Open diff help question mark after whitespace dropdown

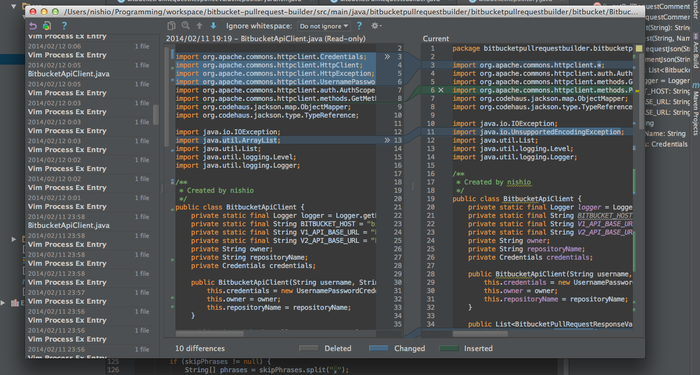[x=359, y=26]
